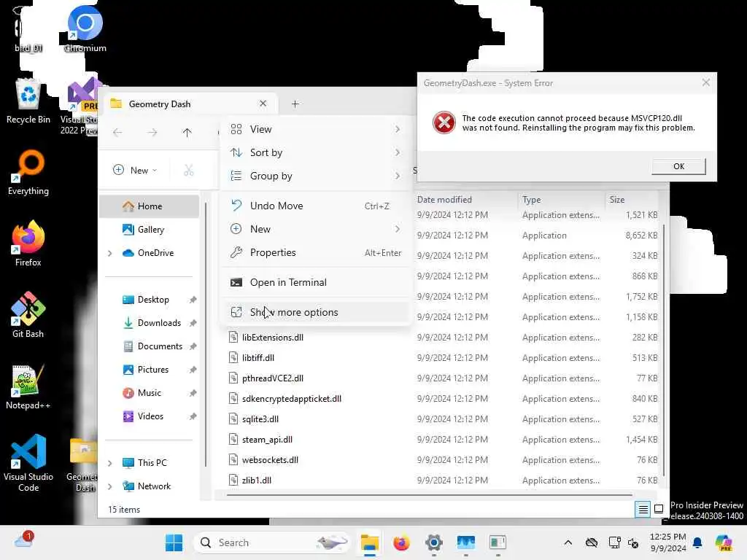Launch Everything search desktop icon
The image size is (747, 560).
point(28,172)
